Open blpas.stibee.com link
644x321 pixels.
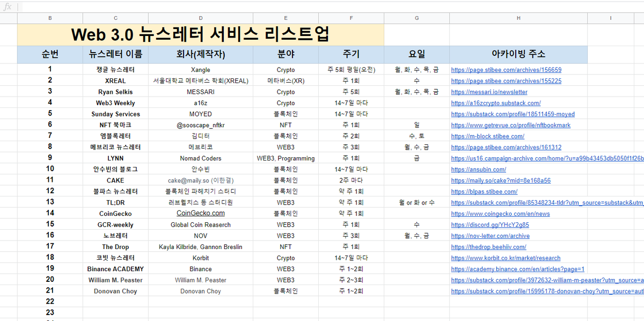[484, 192]
